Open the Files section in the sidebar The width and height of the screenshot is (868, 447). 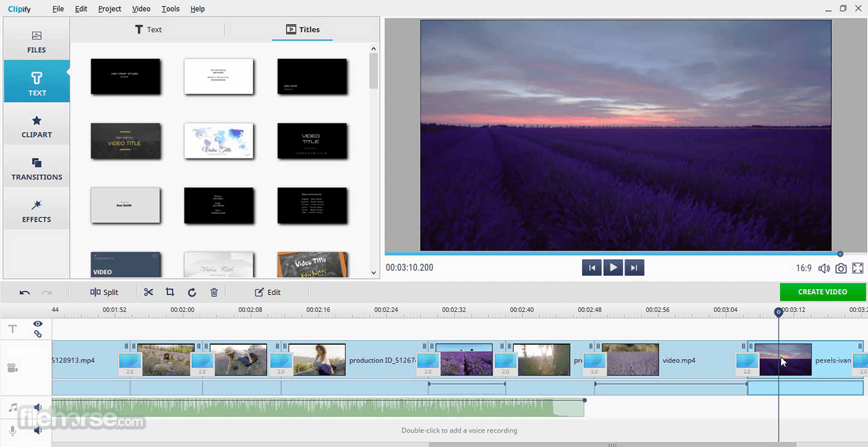(x=36, y=42)
